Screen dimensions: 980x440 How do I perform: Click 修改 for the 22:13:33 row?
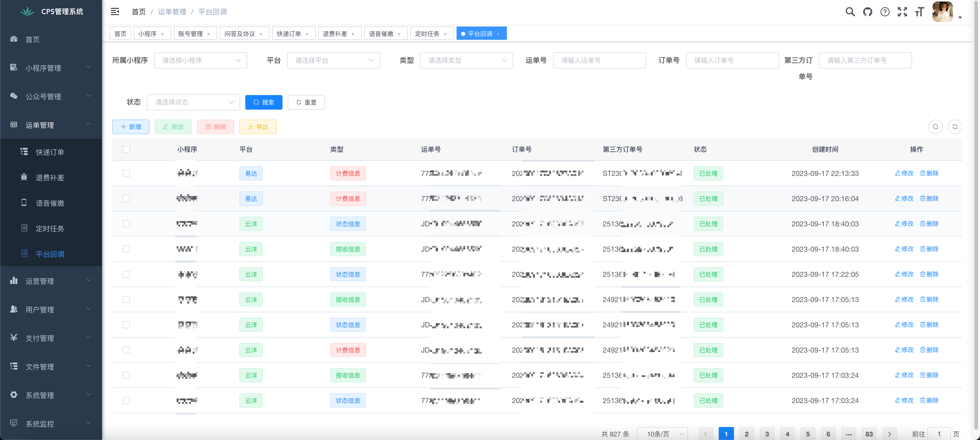point(904,173)
